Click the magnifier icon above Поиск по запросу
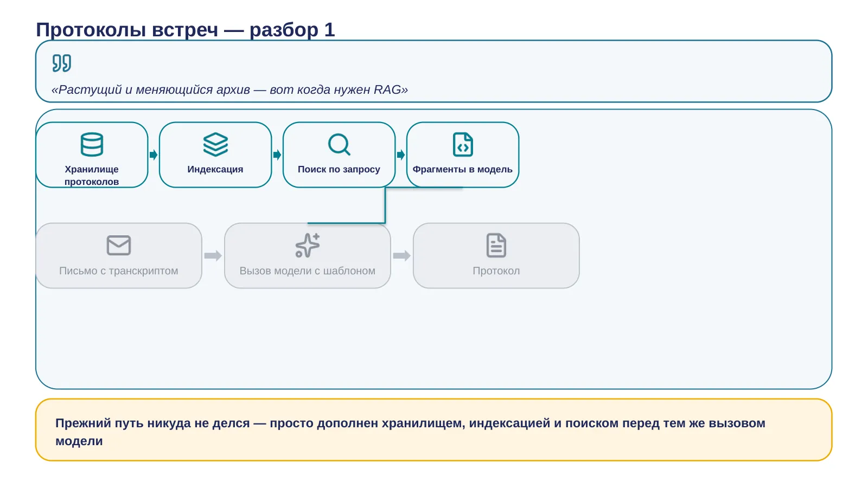Screen dimensions: 868x488 pyautogui.click(x=339, y=145)
